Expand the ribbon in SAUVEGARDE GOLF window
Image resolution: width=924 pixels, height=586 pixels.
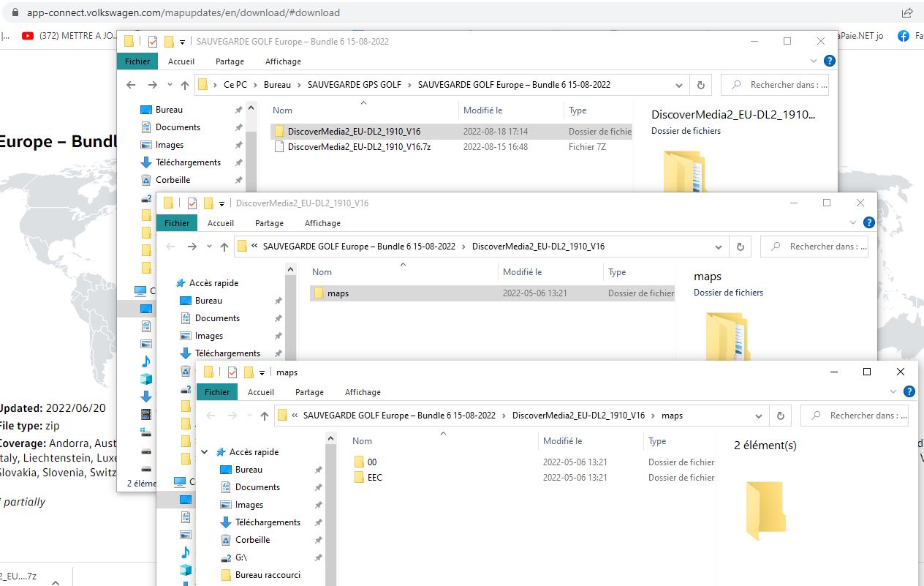(x=814, y=61)
